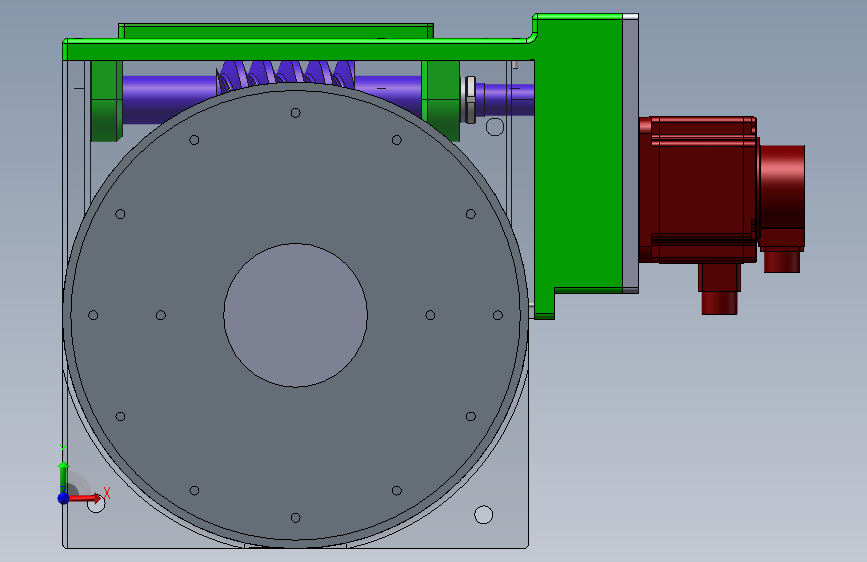
Task: Select the right green bearing block
Action: pos(440,100)
